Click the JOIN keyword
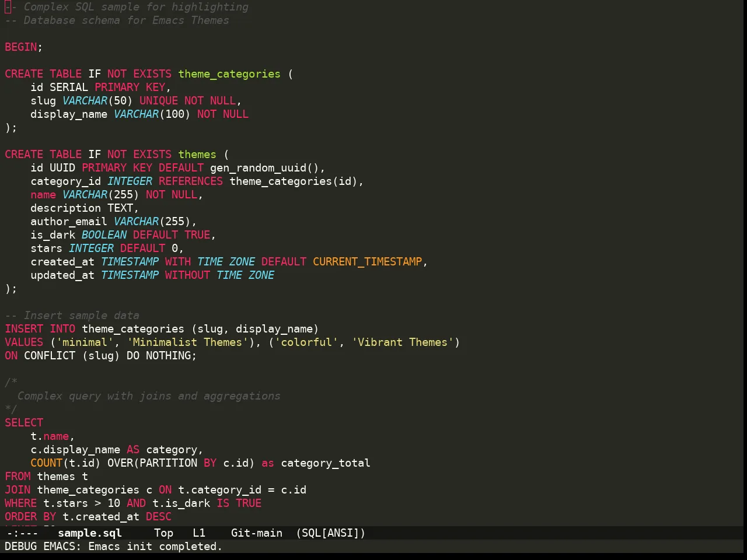 (x=18, y=490)
